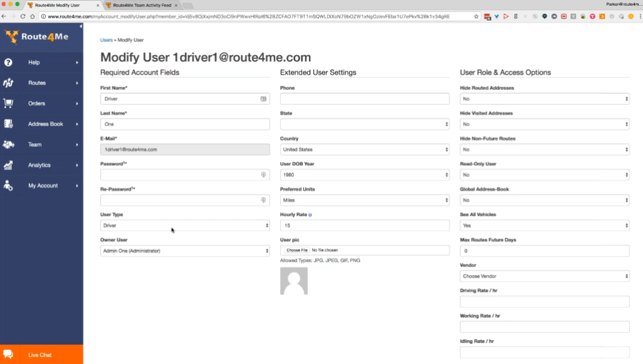Expand the Read-Only User dropdown
This screenshot has height=364, width=643.
544,175
